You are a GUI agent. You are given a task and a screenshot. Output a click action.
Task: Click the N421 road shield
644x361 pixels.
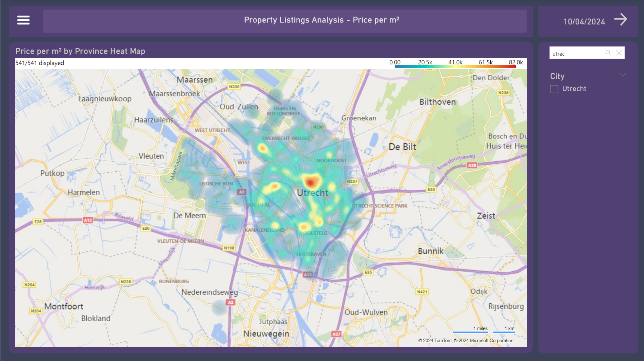click(422, 292)
